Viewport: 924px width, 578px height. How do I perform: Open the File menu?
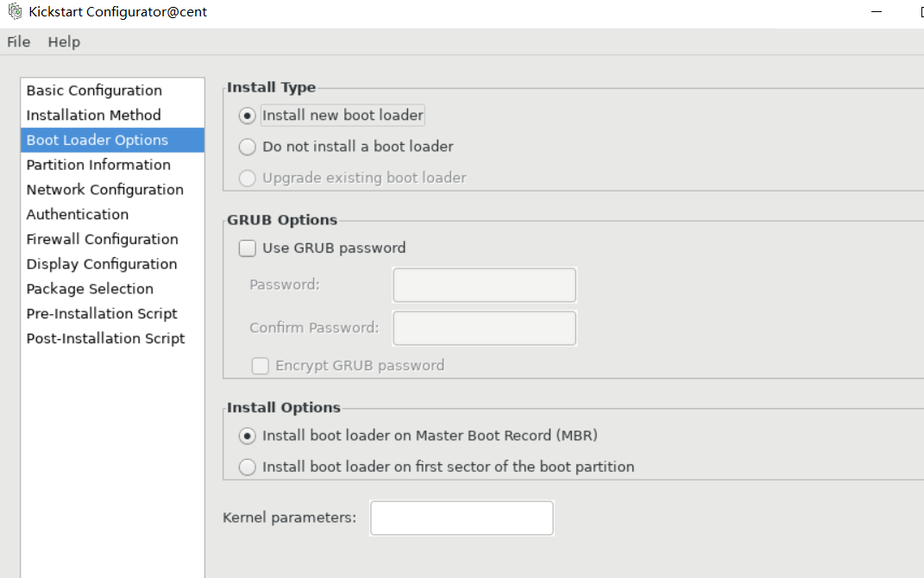[18, 41]
